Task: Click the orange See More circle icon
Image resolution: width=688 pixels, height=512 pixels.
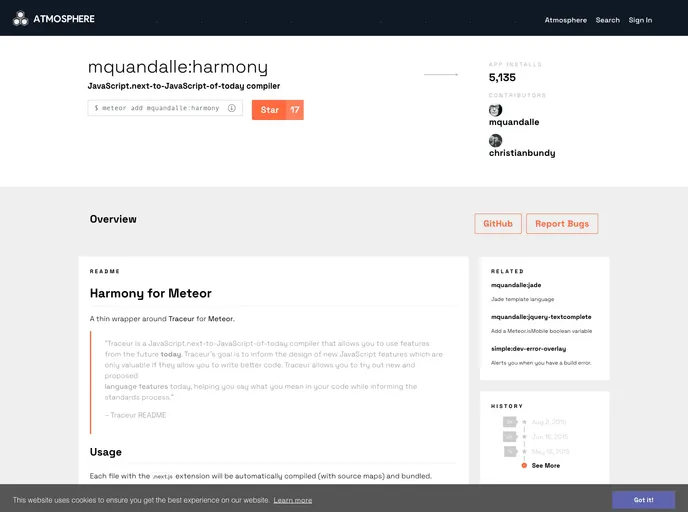Action: pos(524,466)
